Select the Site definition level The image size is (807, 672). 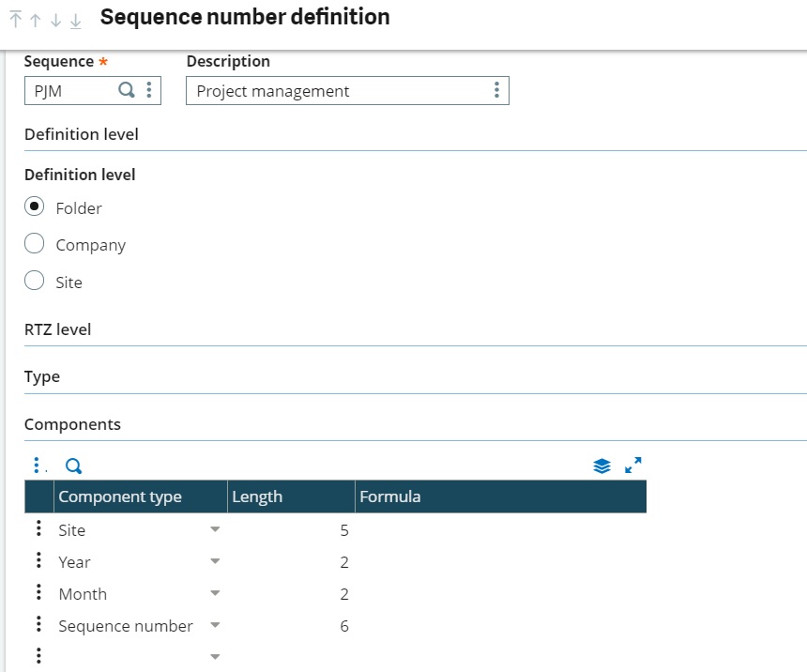point(34,281)
